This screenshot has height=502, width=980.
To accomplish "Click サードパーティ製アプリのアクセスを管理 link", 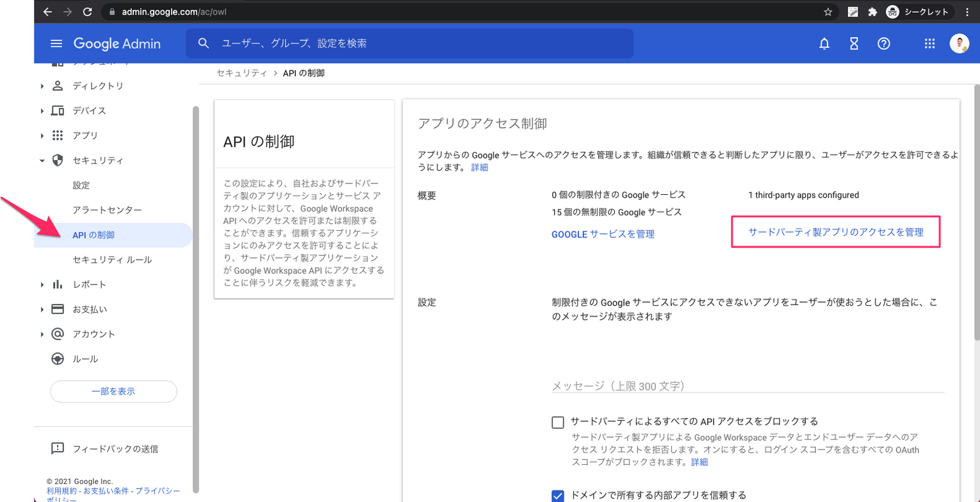I will coord(836,232).
